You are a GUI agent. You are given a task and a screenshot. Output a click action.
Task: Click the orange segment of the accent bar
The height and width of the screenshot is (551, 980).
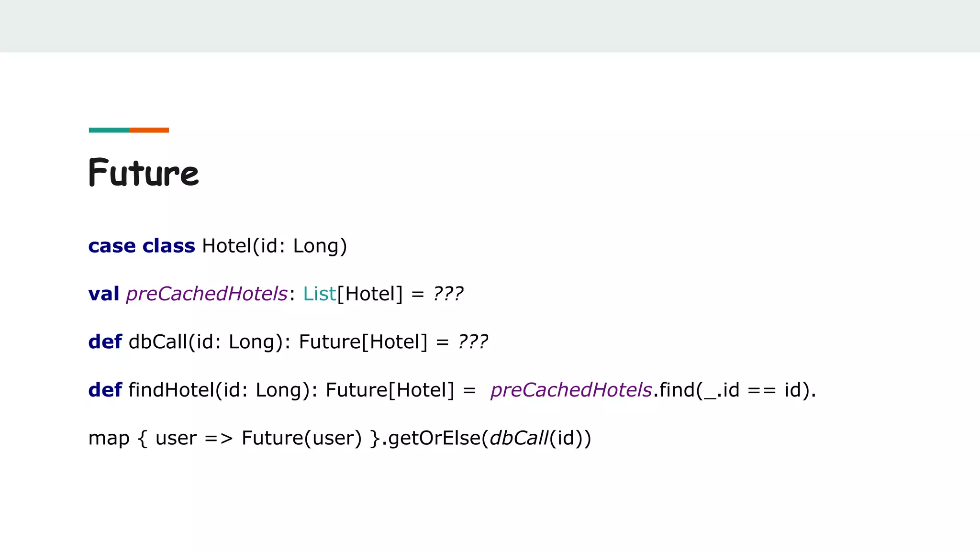click(149, 130)
